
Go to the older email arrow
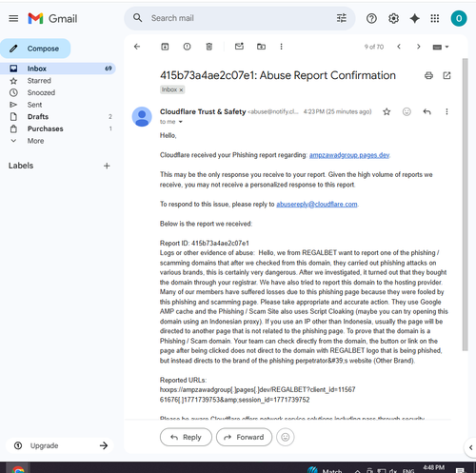419,47
